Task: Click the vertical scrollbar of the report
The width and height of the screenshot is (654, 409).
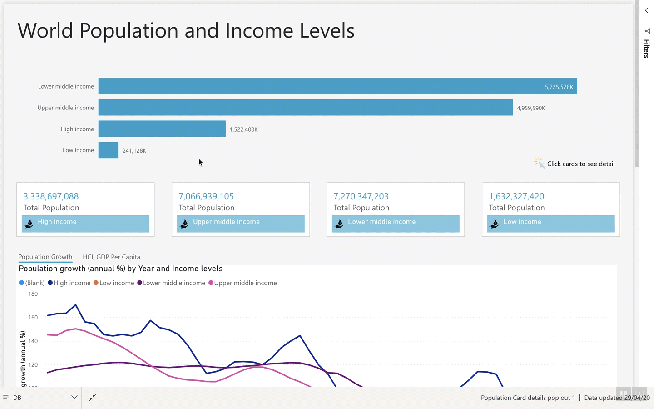Action: coord(636,83)
